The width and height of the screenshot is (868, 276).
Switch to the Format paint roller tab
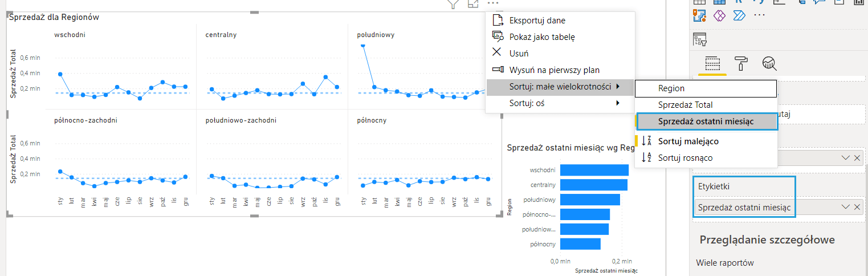[x=741, y=63]
